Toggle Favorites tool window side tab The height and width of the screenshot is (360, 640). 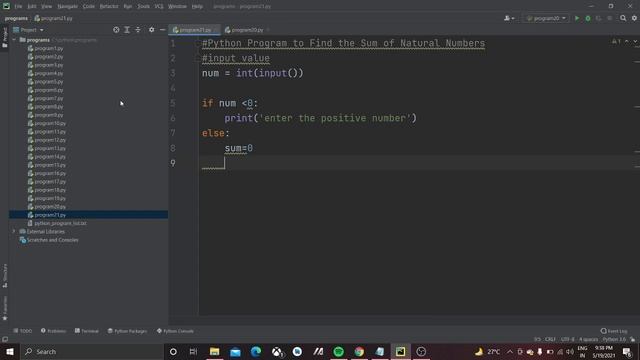tap(5, 308)
